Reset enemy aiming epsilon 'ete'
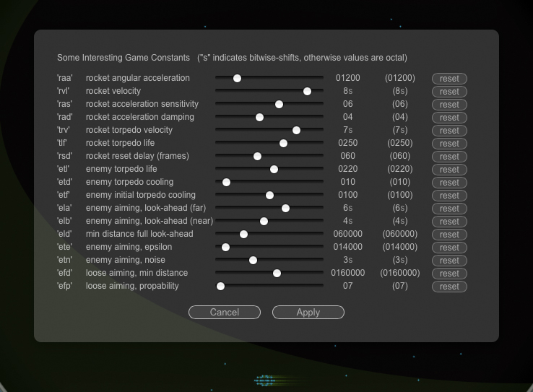 pyautogui.click(x=449, y=248)
